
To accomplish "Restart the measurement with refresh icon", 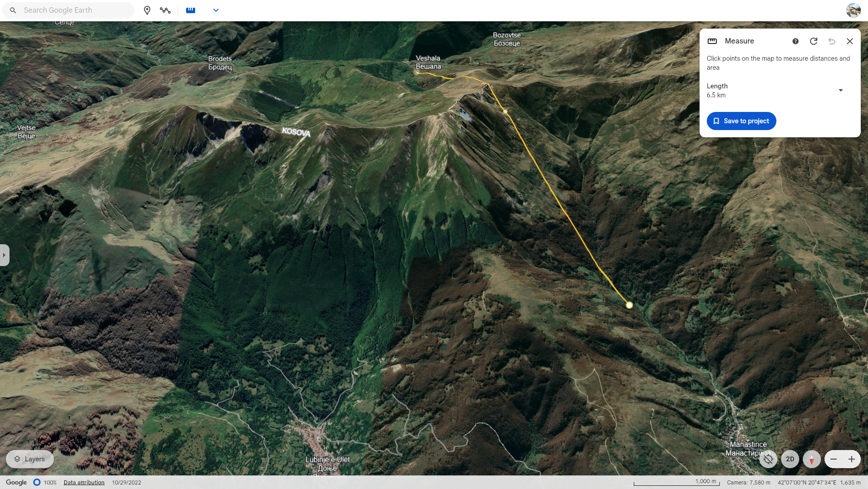I will pos(814,41).
